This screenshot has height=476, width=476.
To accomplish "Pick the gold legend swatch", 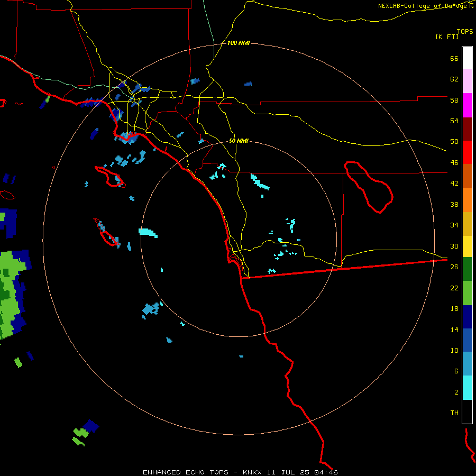I will [x=467, y=224].
